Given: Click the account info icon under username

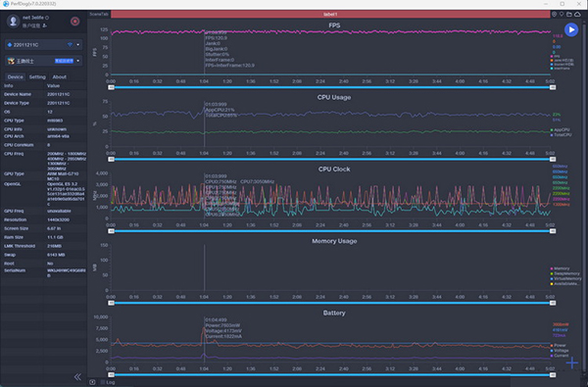Looking at the screenshot, I should (45, 25).
